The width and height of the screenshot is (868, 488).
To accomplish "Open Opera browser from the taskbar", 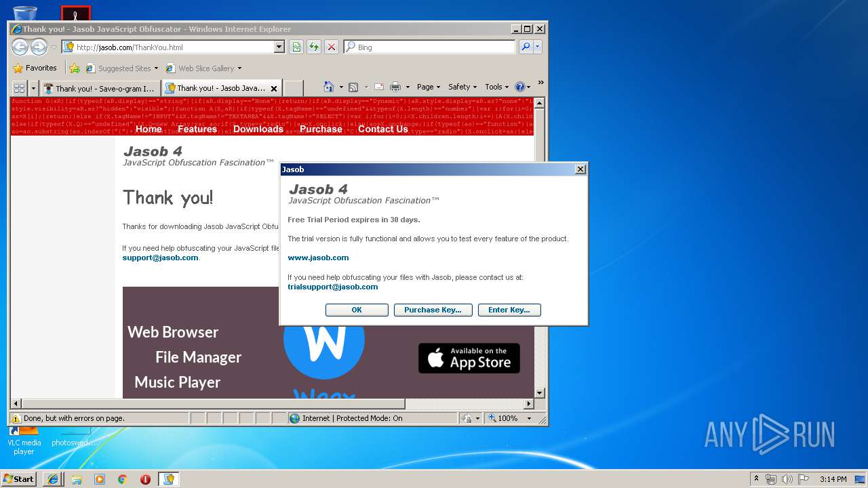I will (x=146, y=479).
